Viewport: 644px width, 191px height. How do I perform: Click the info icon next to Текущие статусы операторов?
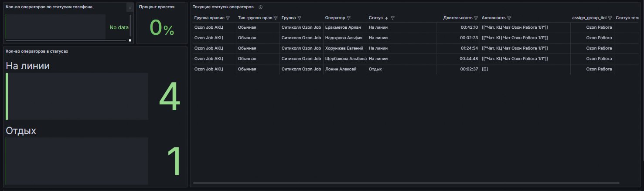260,7
